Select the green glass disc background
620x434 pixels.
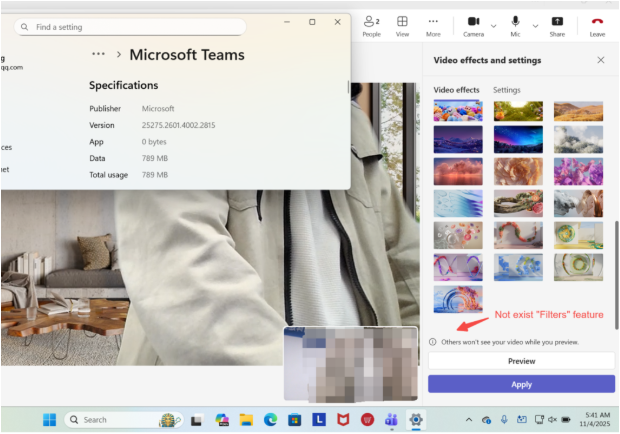click(x=578, y=235)
